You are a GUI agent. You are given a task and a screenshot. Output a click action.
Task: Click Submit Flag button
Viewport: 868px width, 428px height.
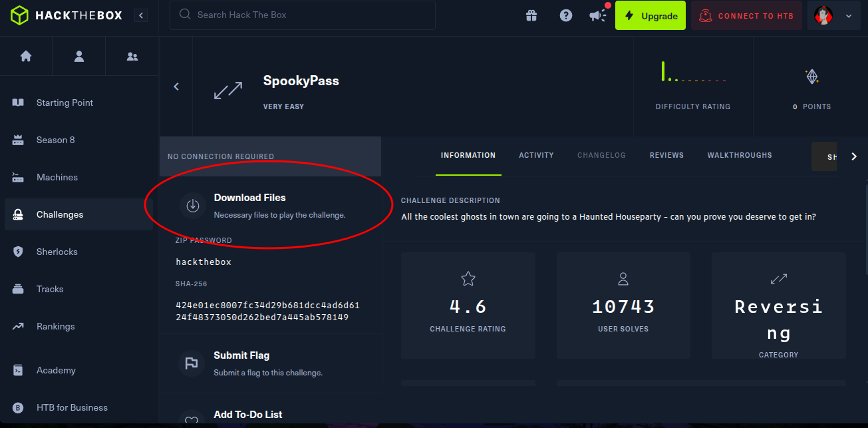tap(271, 363)
